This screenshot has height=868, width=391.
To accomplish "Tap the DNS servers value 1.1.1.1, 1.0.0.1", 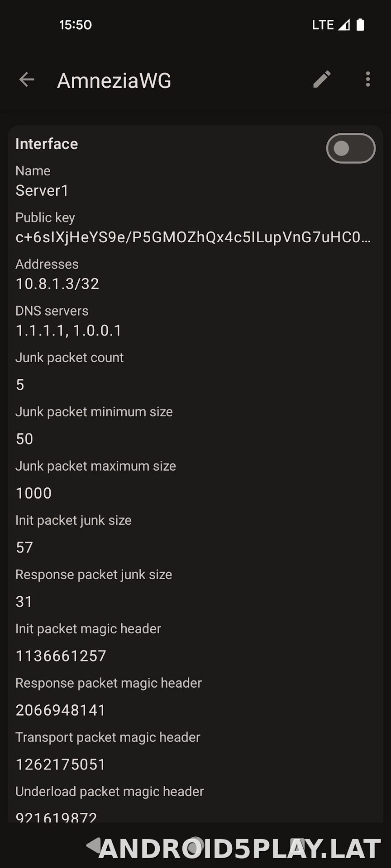I will pyautogui.click(x=69, y=330).
